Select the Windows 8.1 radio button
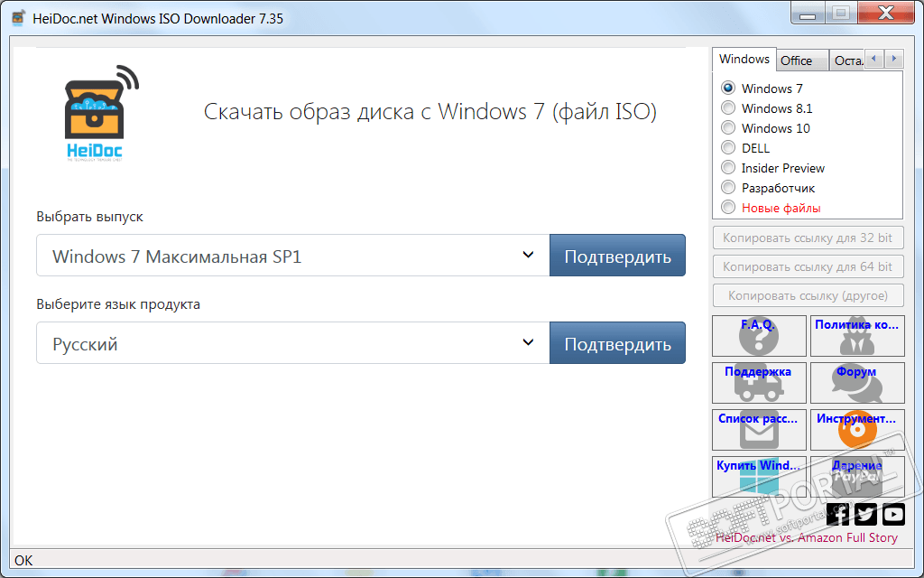 728,108
